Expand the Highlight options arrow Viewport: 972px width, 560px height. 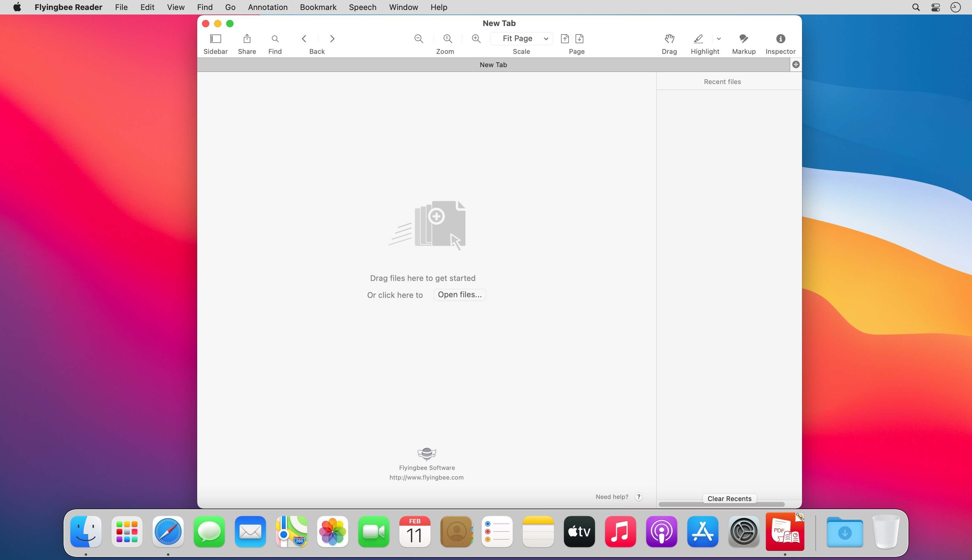point(719,39)
